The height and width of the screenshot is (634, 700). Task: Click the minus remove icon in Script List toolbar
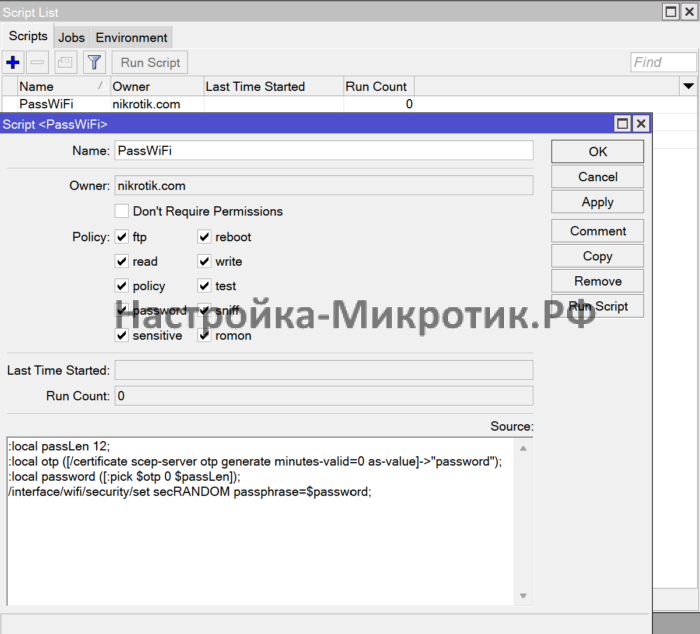[x=38, y=63]
